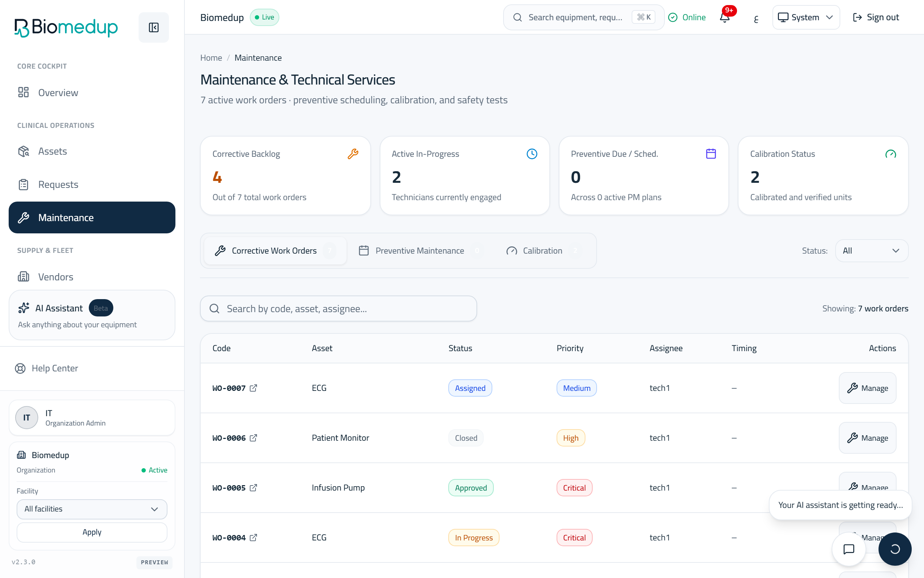Screen dimensions: 924x578
Task: Collapse the sidebar panel icon
Action: point(153,27)
